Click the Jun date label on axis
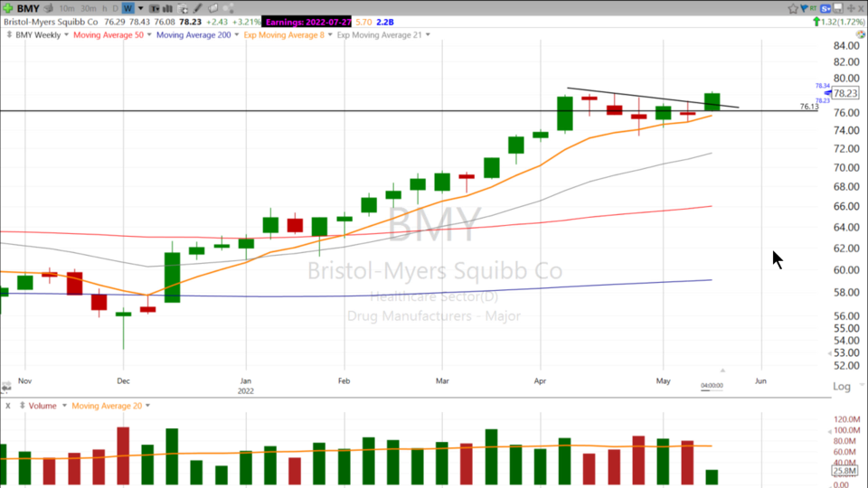This screenshot has width=868, height=488. (760, 380)
